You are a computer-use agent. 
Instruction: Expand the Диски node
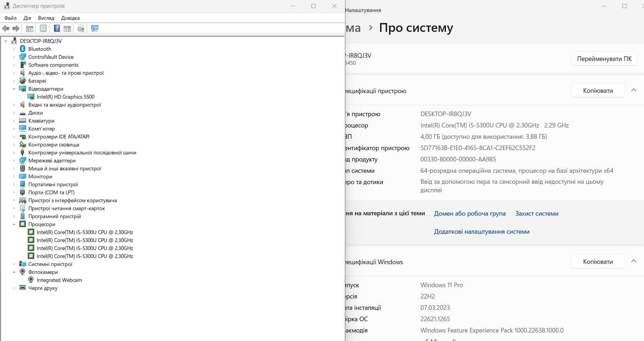tap(14, 113)
